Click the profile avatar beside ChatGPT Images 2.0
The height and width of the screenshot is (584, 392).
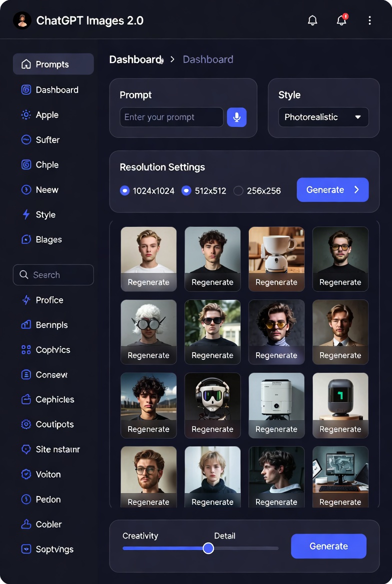pos(22,20)
